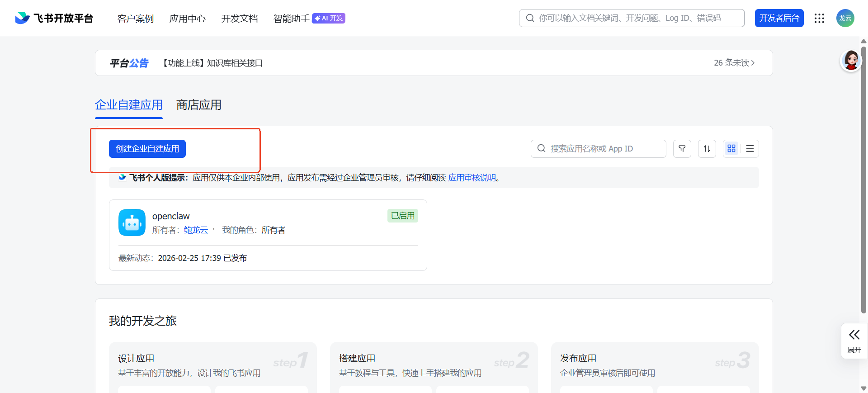
Task: Click the Feishu Open Platform logo
Action: (54, 18)
